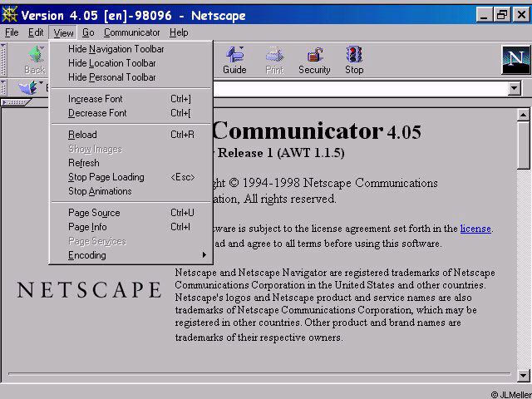Close the Netscape window
The height and width of the screenshot is (399, 532).
coord(521,15)
